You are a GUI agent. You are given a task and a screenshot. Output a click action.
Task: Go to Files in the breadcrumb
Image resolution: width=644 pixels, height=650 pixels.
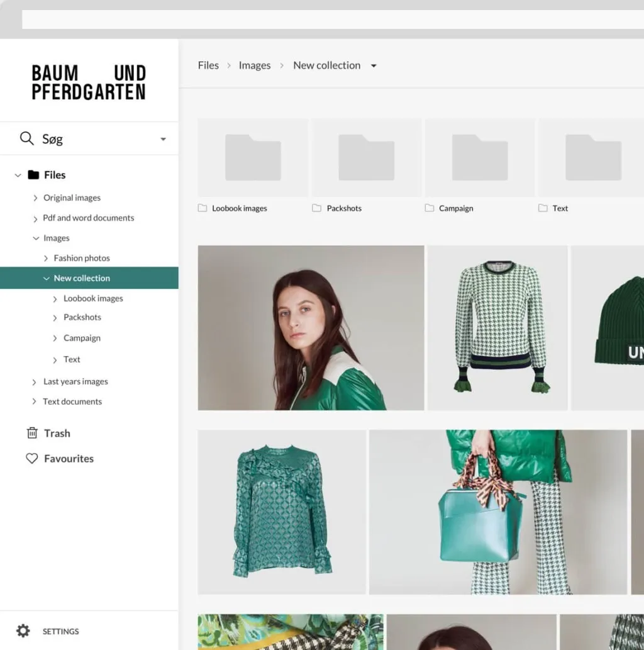coord(208,65)
